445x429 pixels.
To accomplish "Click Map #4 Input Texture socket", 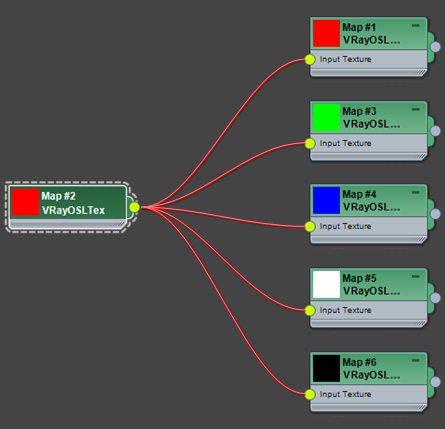I will (x=310, y=227).
